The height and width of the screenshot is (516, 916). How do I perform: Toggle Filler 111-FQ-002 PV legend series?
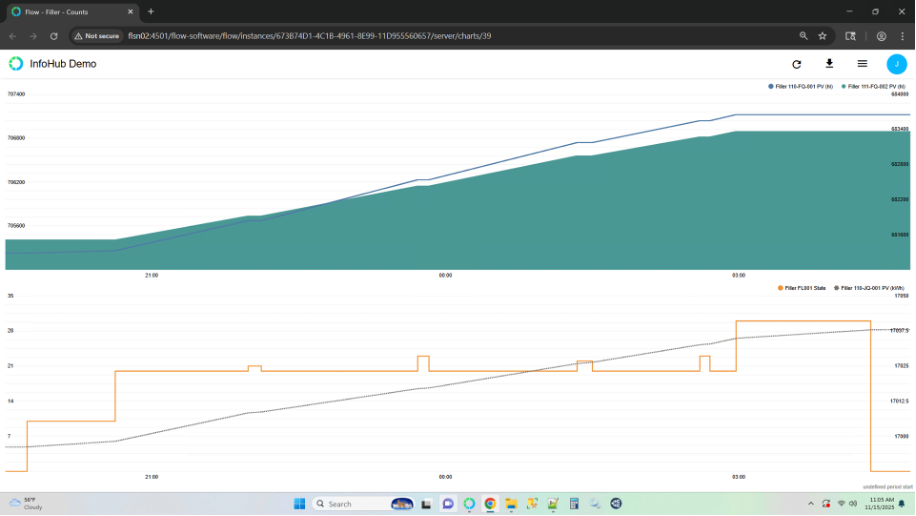pos(875,87)
